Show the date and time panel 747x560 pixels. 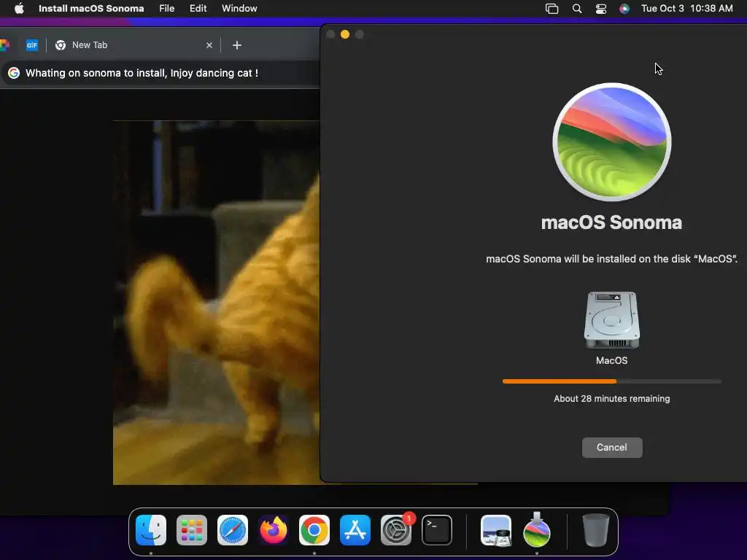coord(686,8)
